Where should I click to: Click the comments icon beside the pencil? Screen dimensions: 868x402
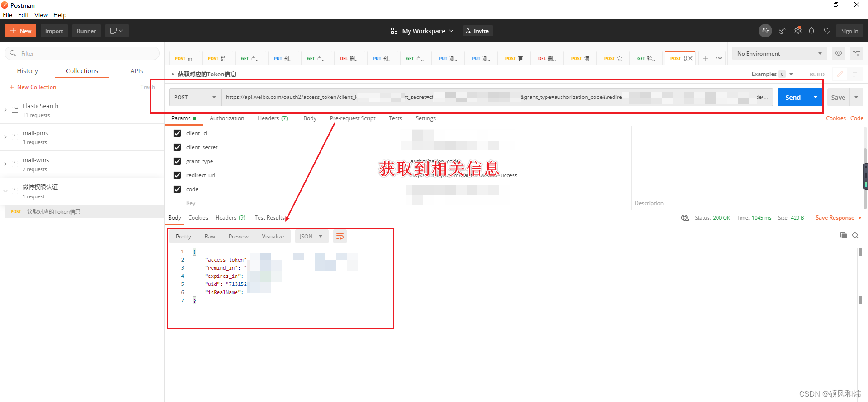pos(855,74)
